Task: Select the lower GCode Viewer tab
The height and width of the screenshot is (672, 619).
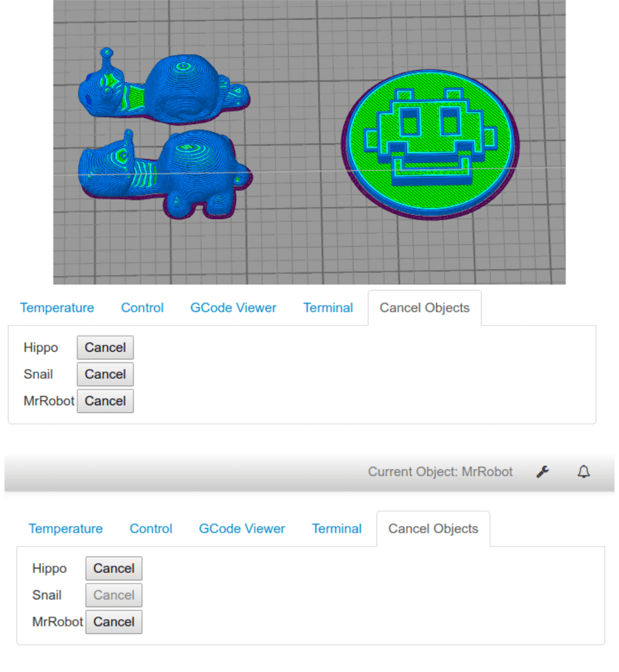Action: [242, 529]
